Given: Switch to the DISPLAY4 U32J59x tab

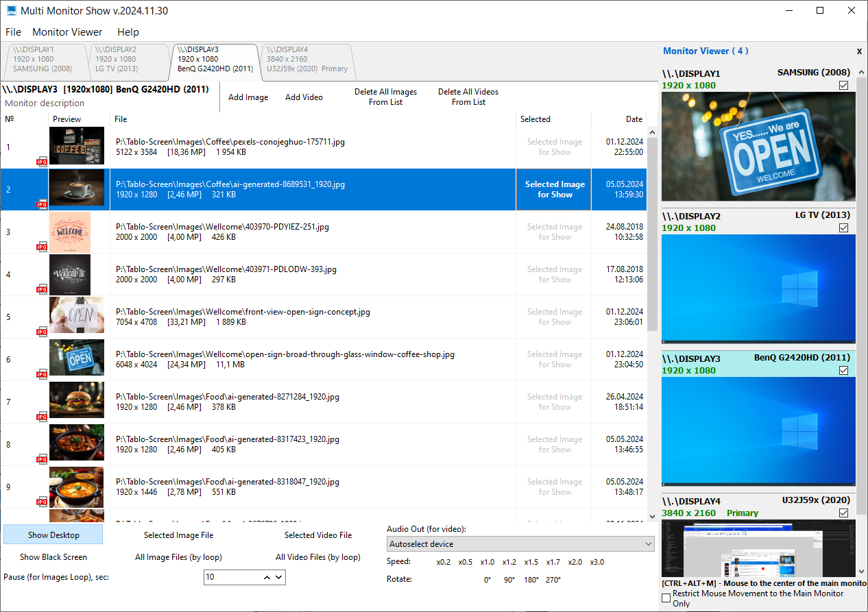Looking at the screenshot, I should coord(307,59).
